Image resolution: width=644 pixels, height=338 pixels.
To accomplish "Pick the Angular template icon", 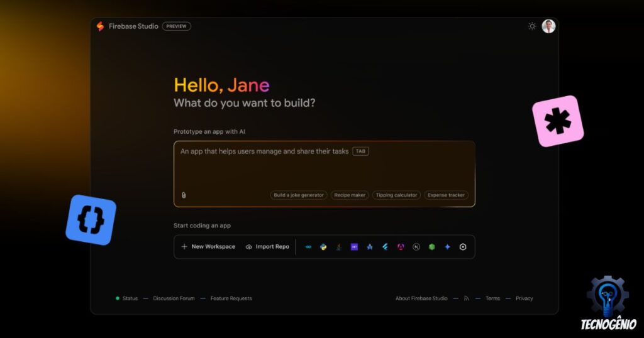I will point(401,247).
